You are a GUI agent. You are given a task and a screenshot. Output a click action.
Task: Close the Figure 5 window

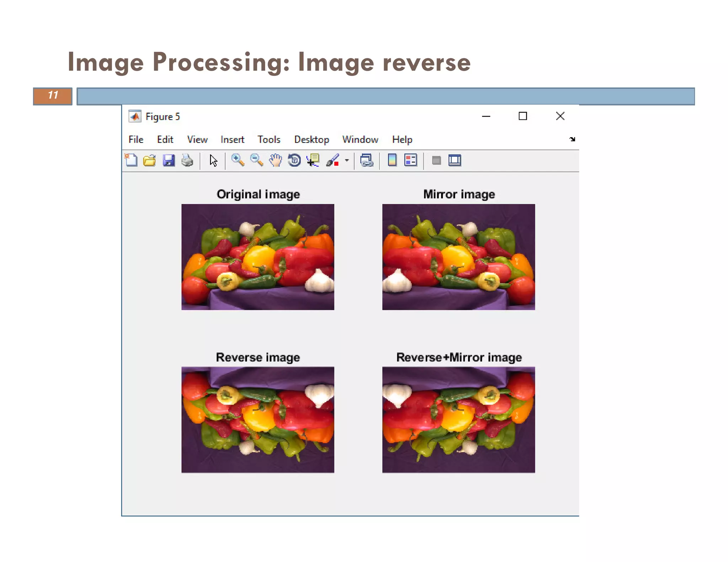tap(560, 116)
